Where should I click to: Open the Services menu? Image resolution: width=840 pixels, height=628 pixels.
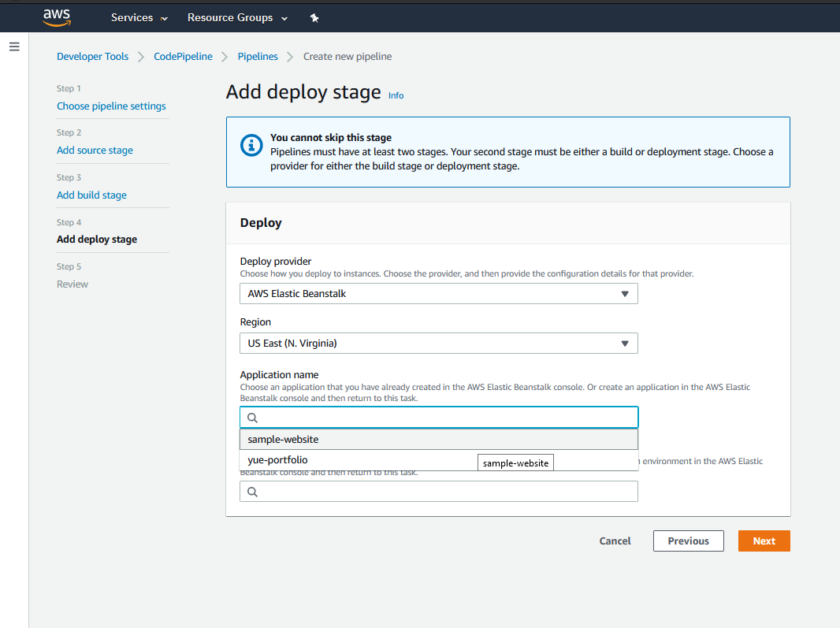click(x=139, y=17)
